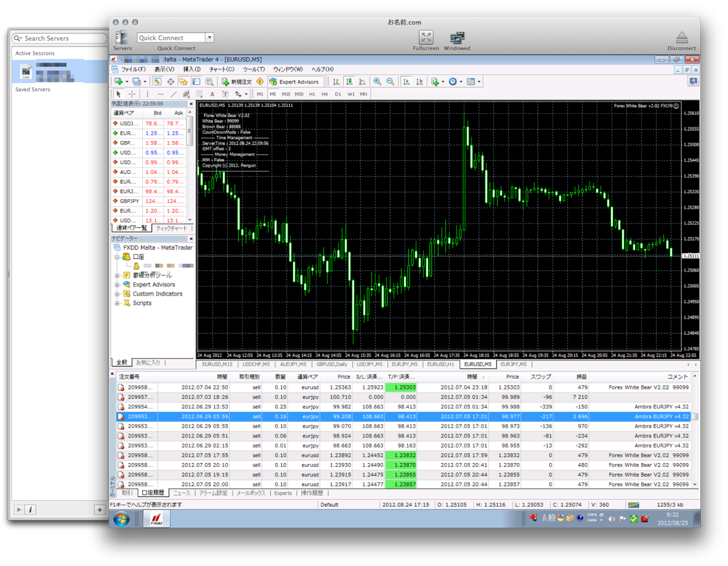728x566 pixels.
Task: Open the チャート(C) menu
Action: [x=221, y=69]
